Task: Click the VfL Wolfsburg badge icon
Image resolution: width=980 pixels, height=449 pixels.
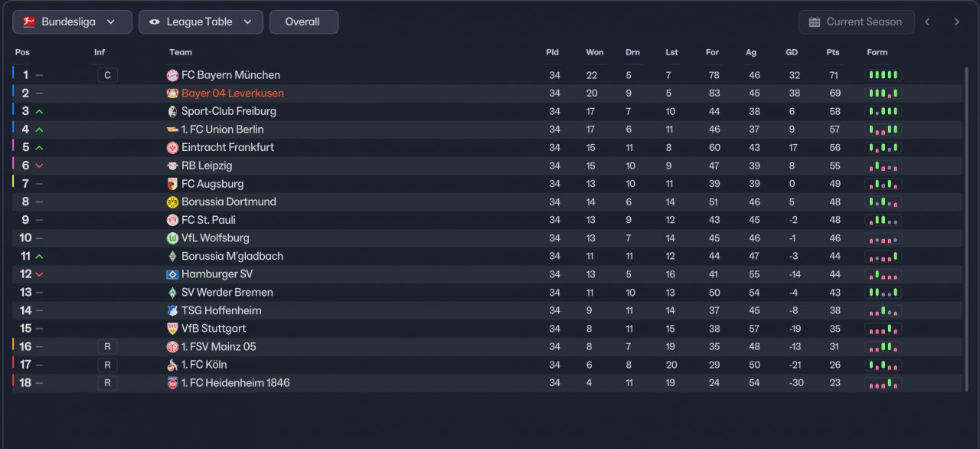Action: [x=172, y=238]
